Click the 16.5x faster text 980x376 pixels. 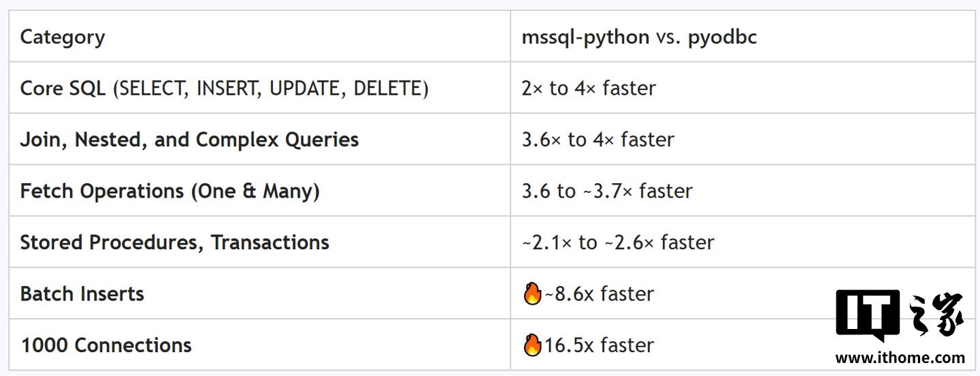599,345
